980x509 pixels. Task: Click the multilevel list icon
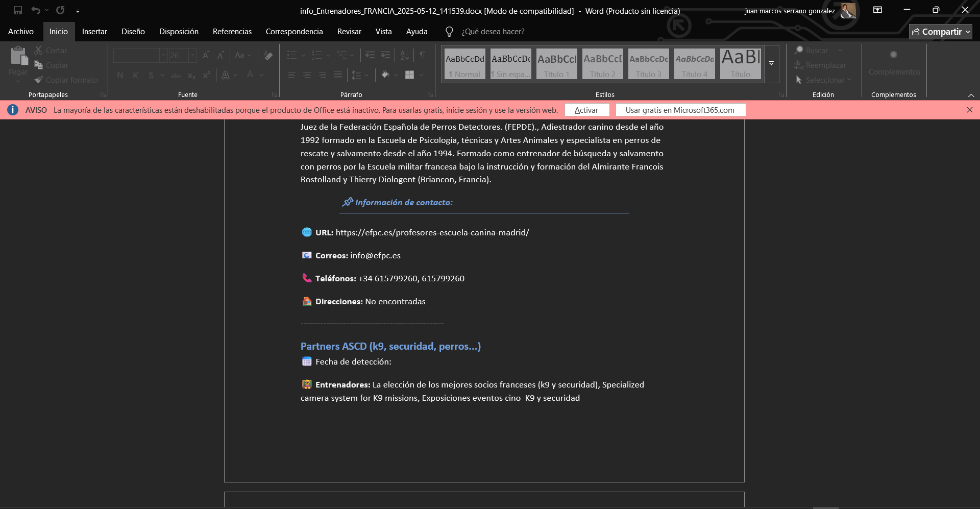coord(342,55)
